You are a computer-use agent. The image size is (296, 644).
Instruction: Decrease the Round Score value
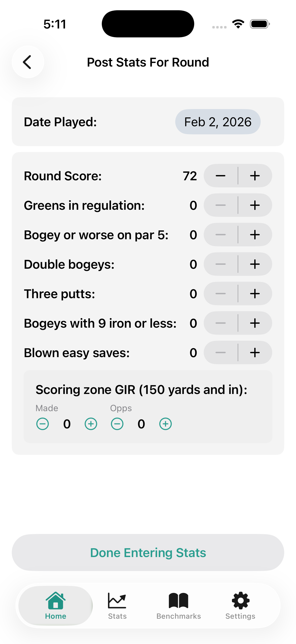(221, 176)
